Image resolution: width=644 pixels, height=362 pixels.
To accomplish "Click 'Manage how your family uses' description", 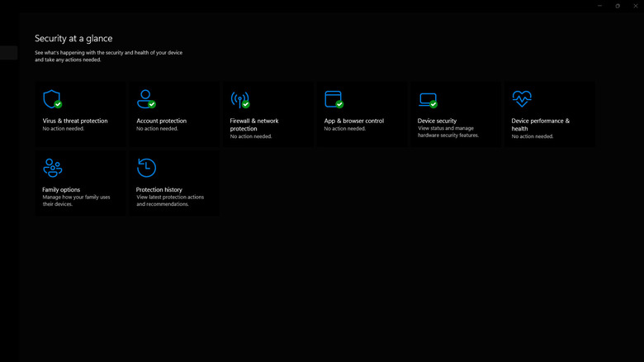I will coord(76,198).
